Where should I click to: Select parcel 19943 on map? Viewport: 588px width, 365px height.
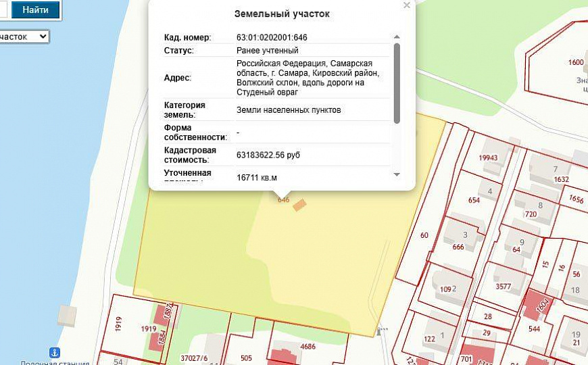488,157
